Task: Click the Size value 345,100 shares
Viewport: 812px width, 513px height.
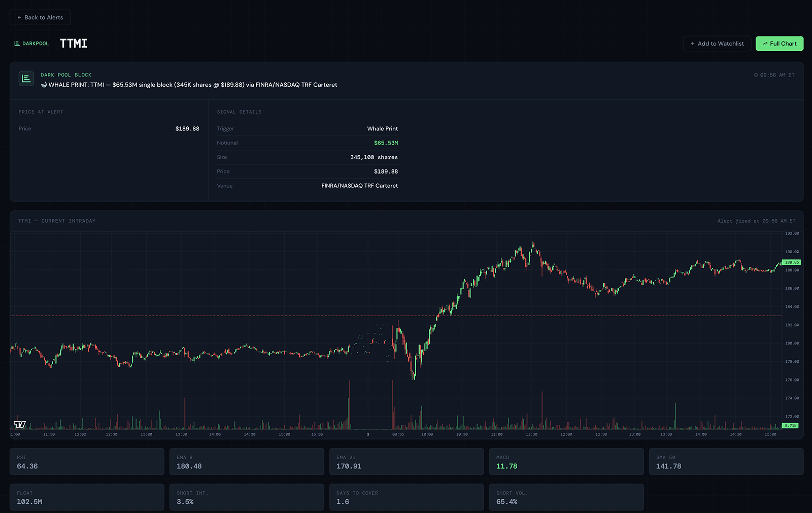Action: coord(374,157)
